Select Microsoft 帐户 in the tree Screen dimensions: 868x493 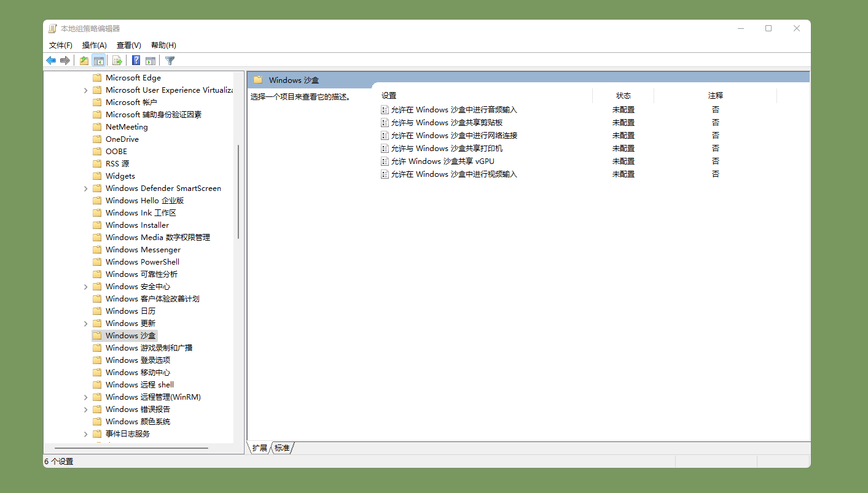(131, 103)
